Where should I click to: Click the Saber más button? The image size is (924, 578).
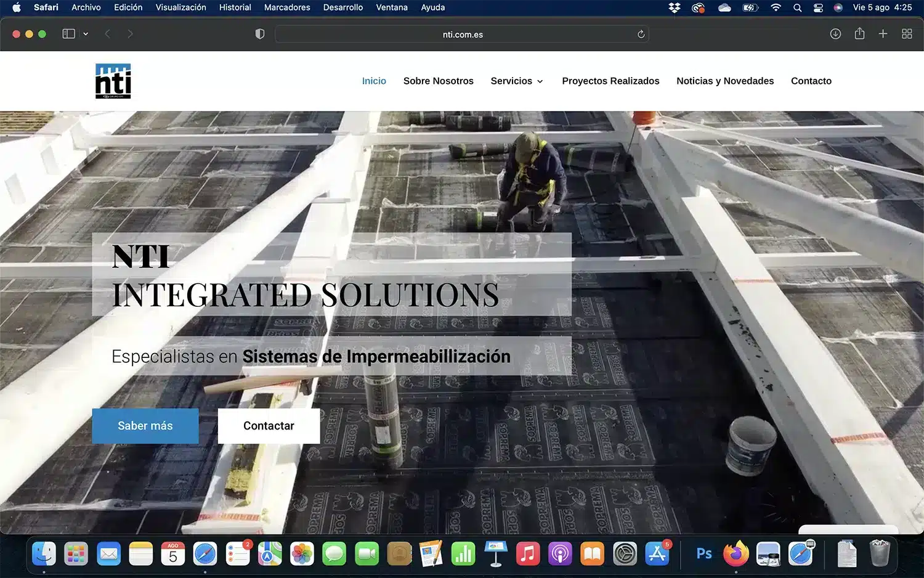pos(145,426)
